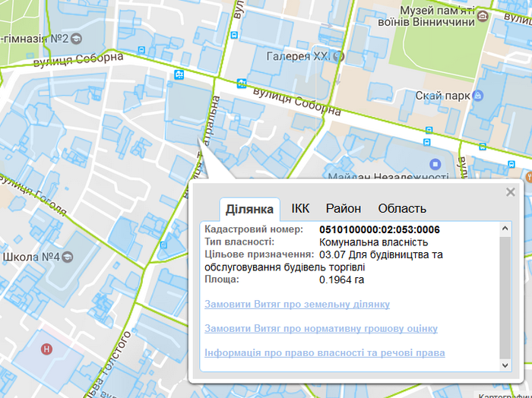This screenshot has height=398, width=532.
Task: Click cadastral number 0510100000:02:053:0006
Action: click(x=379, y=229)
